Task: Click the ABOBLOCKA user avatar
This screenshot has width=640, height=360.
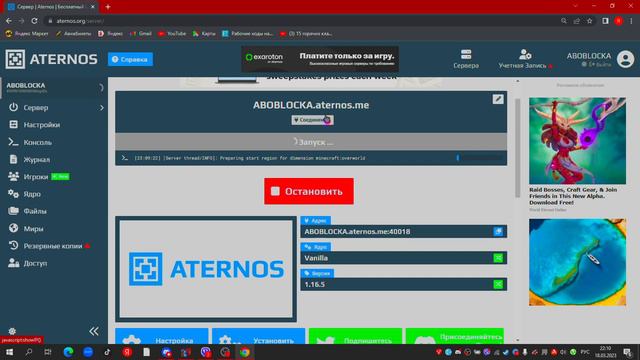Action: pyautogui.click(x=625, y=59)
